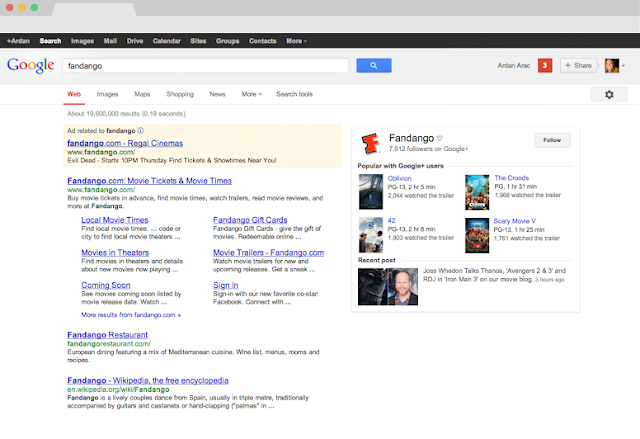640x439 pixels.
Task: Open Movie Trailers - Fandango.com sitelink
Action: 269,253
